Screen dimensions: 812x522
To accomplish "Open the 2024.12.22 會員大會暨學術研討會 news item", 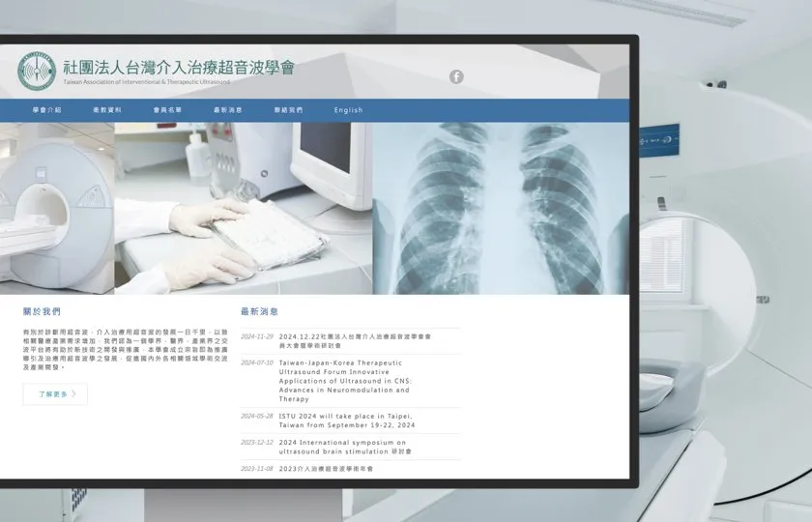I will tap(356, 340).
